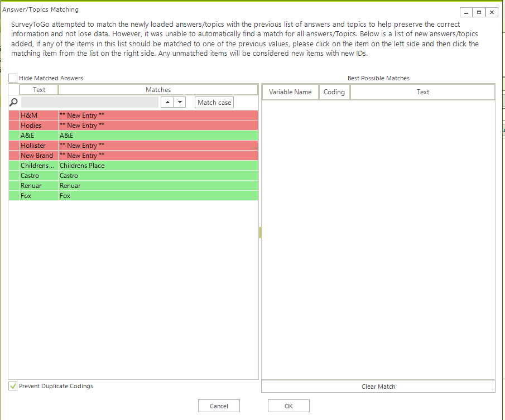This screenshot has width=505, height=420.
Task: Select the New Brand row
Action: point(133,156)
